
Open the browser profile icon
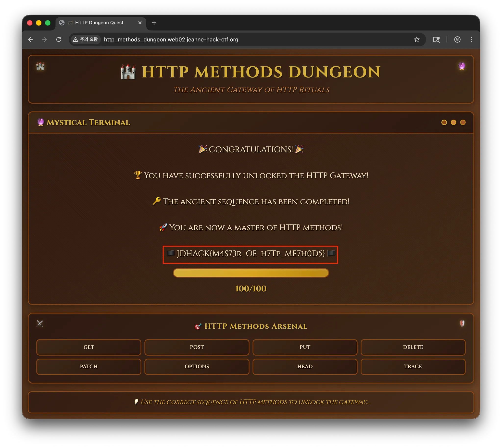(x=457, y=39)
